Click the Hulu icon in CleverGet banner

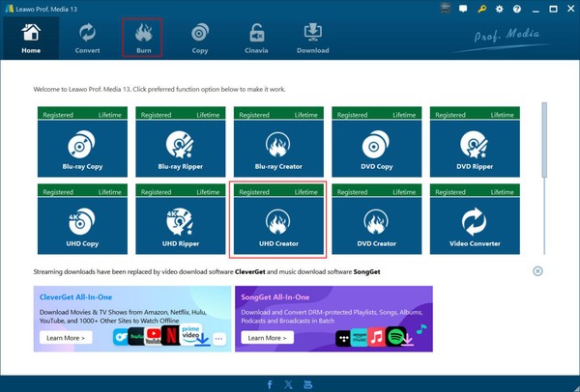pyautogui.click(x=136, y=336)
